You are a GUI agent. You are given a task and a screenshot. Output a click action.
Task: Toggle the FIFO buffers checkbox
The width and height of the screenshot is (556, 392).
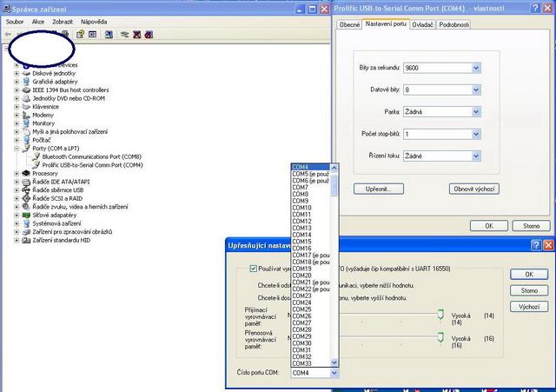(x=254, y=269)
